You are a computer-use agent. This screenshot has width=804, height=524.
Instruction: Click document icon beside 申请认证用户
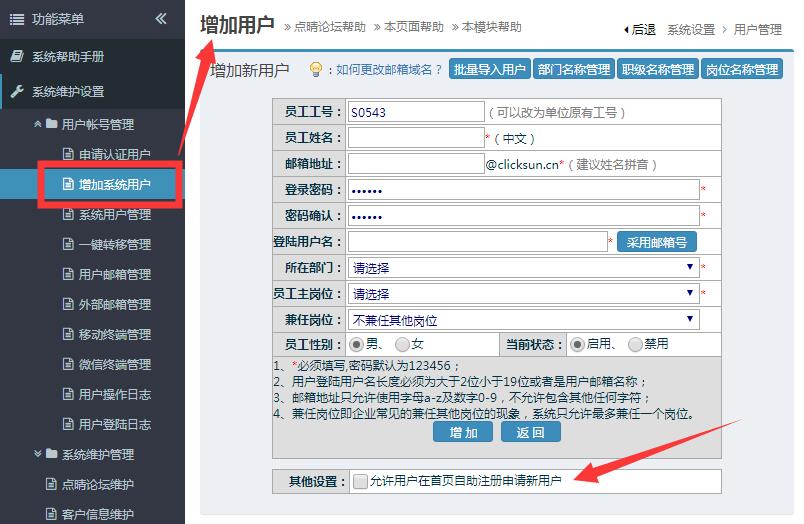click(x=68, y=154)
